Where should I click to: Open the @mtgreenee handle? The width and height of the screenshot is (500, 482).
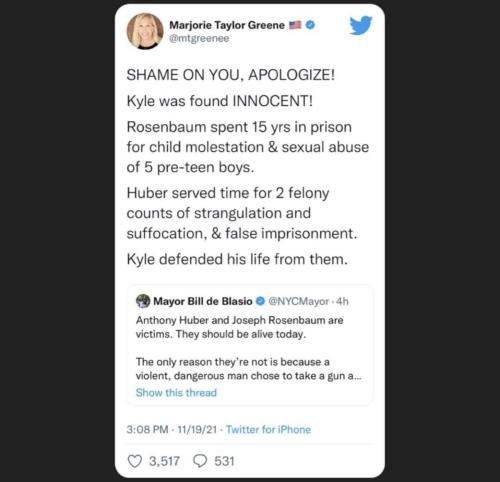(199, 38)
